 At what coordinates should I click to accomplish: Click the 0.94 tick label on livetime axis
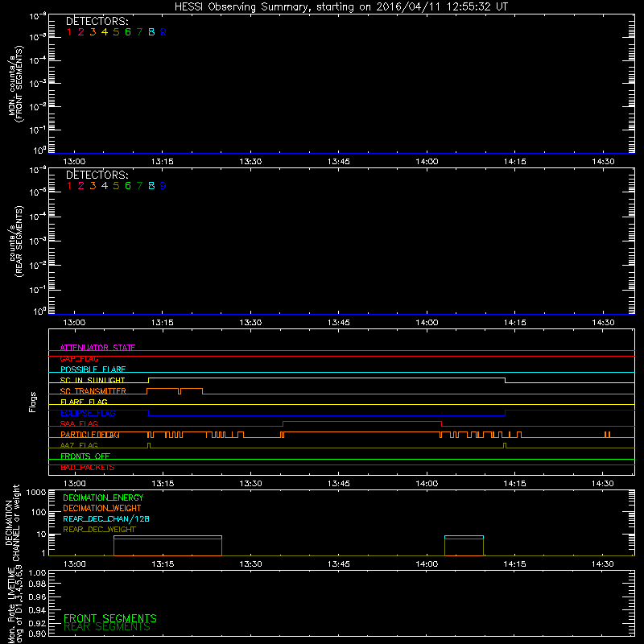click(x=37, y=609)
